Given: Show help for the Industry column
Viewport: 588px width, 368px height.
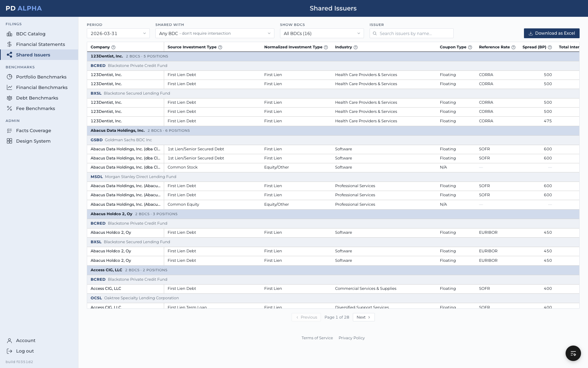Looking at the screenshot, I should (x=356, y=47).
